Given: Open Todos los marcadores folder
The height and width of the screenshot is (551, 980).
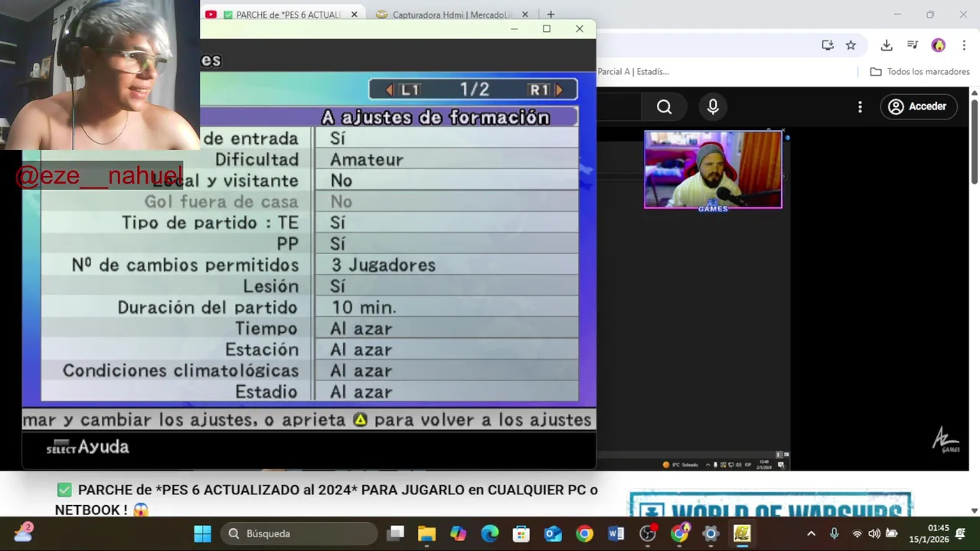Looking at the screenshot, I should (920, 71).
